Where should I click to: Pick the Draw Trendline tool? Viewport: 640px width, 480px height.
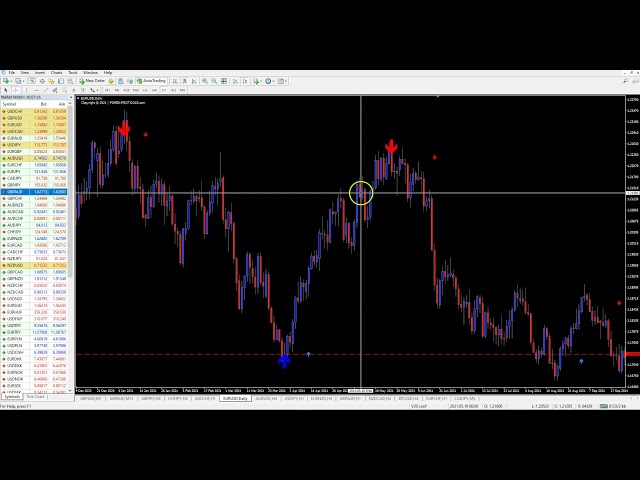(45, 90)
